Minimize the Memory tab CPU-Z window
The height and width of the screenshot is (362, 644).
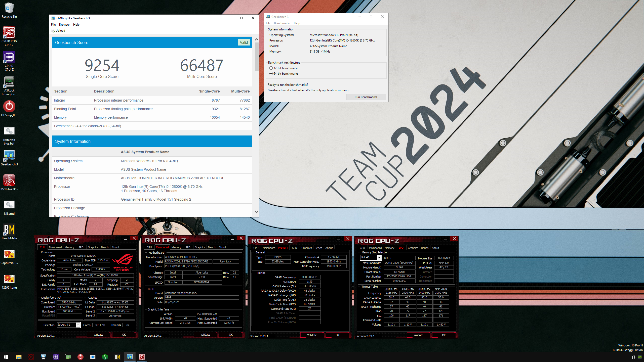339,239
